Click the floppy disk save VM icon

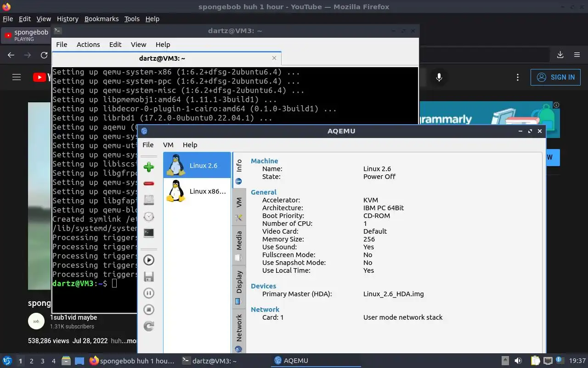click(149, 276)
